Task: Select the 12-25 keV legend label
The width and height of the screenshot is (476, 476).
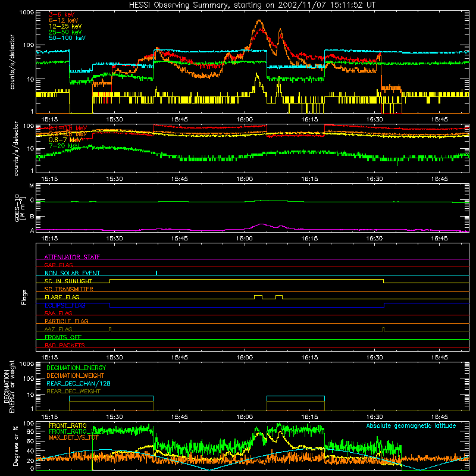Action: point(65,26)
